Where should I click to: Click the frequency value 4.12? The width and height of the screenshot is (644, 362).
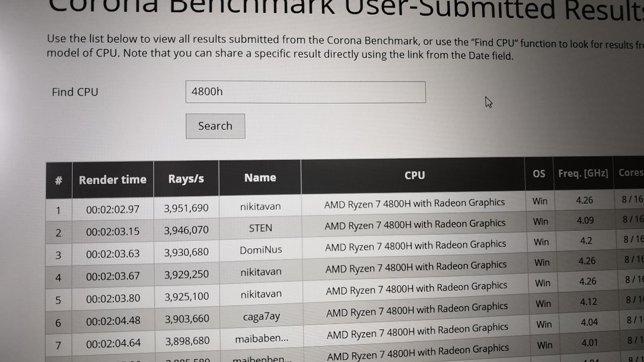(x=588, y=303)
